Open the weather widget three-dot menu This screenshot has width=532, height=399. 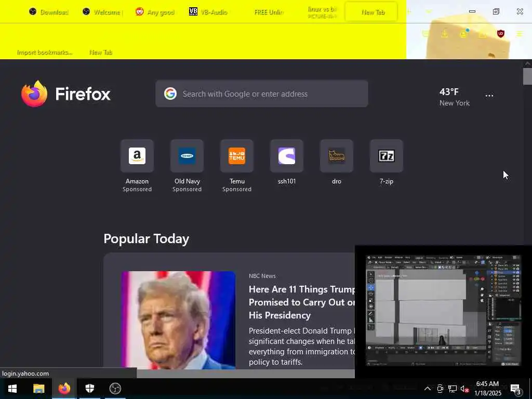(x=489, y=96)
